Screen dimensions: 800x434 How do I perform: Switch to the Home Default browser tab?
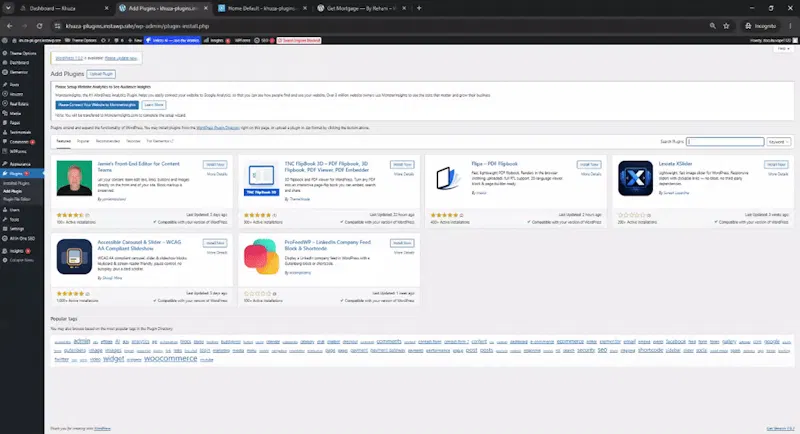point(261,8)
